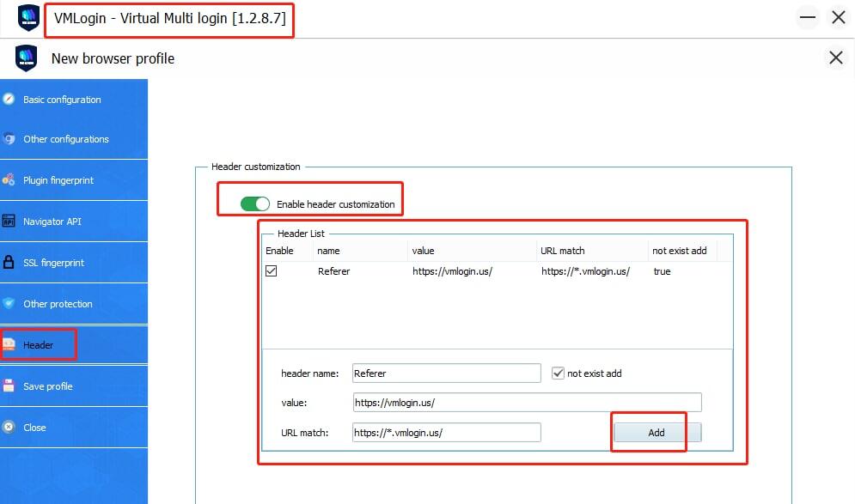
Task: Click the Other protection shield icon
Action: coord(9,304)
